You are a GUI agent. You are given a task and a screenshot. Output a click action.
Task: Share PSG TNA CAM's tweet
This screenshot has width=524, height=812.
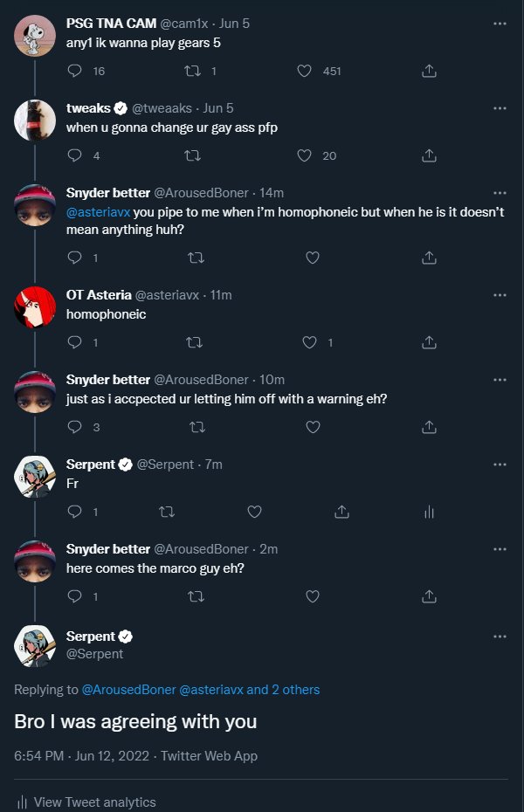pyautogui.click(x=429, y=71)
